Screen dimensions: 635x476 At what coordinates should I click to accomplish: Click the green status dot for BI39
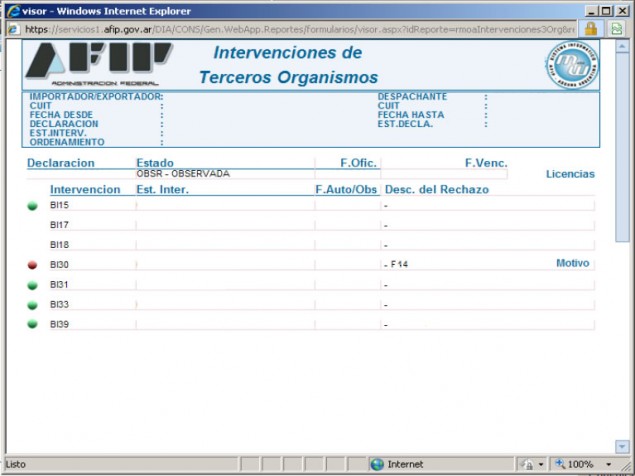pyautogui.click(x=32, y=324)
